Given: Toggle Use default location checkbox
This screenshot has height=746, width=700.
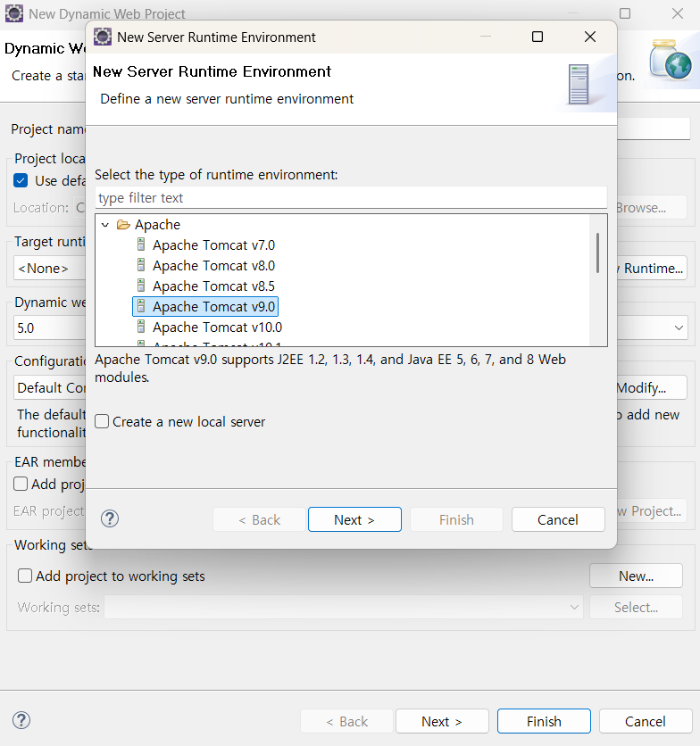Looking at the screenshot, I should [x=21, y=181].
